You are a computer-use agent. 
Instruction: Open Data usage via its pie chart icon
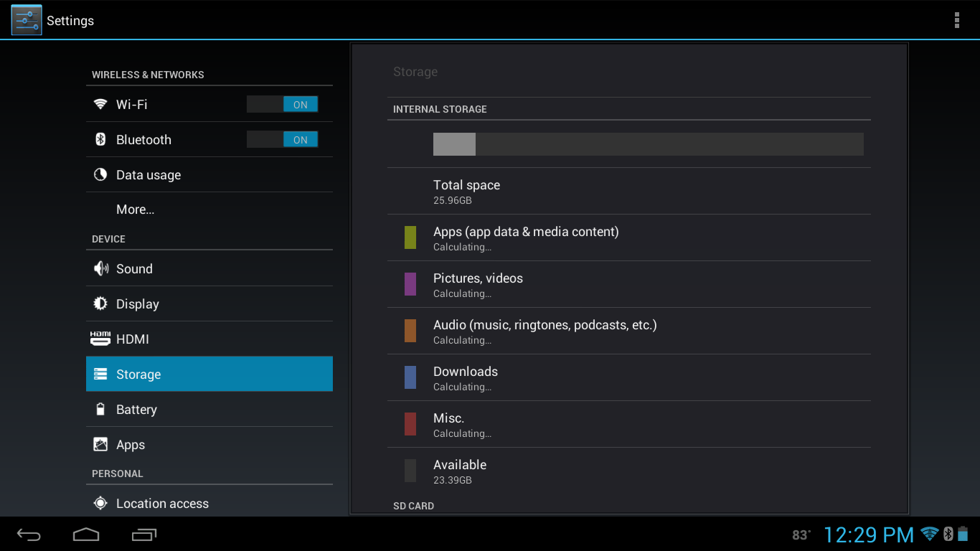(x=101, y=174)
